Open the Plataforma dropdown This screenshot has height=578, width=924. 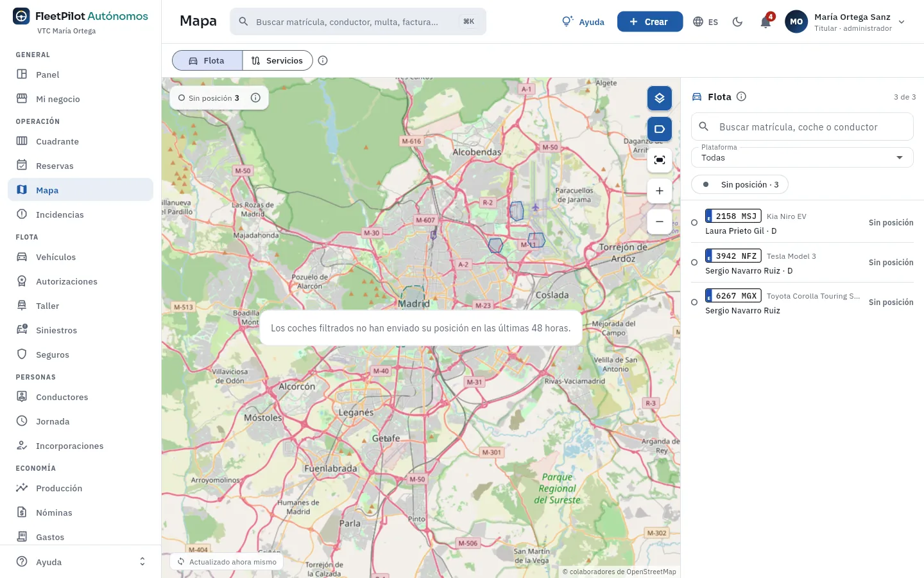point(802,157)
